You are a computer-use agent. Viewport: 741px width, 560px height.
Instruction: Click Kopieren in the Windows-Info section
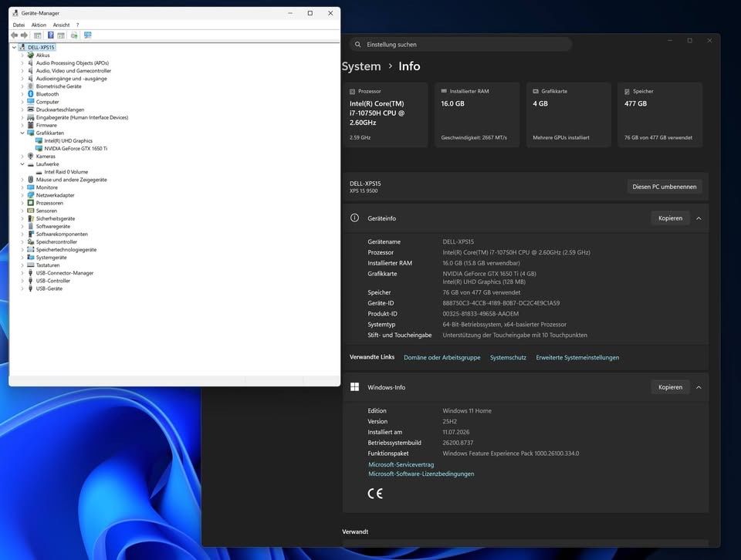tap(670, 387)
